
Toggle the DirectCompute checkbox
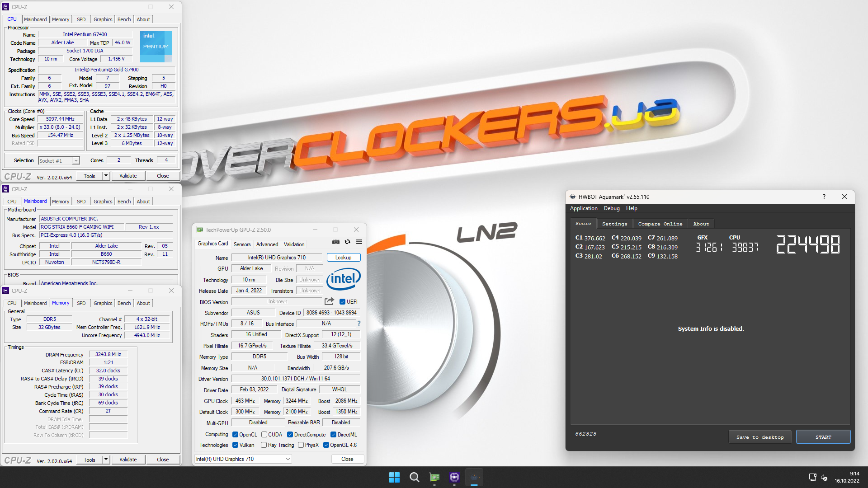coord(290,435)
